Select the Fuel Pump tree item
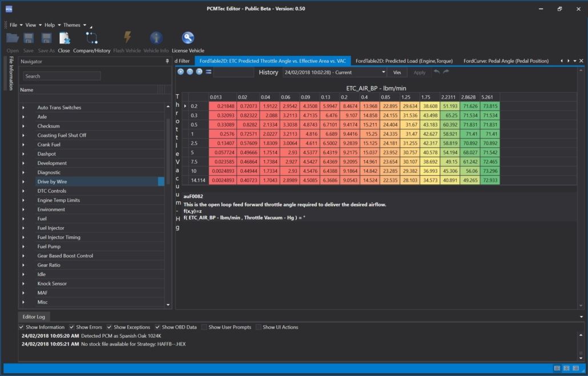Viewport: 588px width, 376px height. click(49, 246)
